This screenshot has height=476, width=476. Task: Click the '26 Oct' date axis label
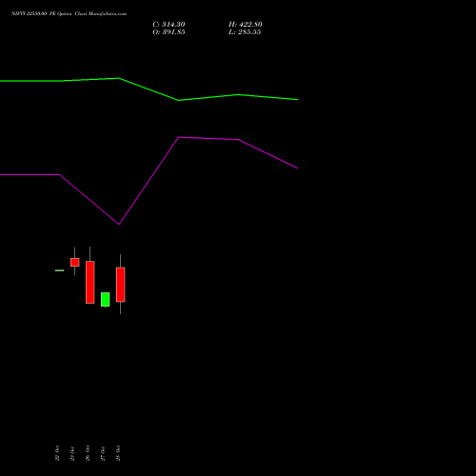click(x=88, y=453)
